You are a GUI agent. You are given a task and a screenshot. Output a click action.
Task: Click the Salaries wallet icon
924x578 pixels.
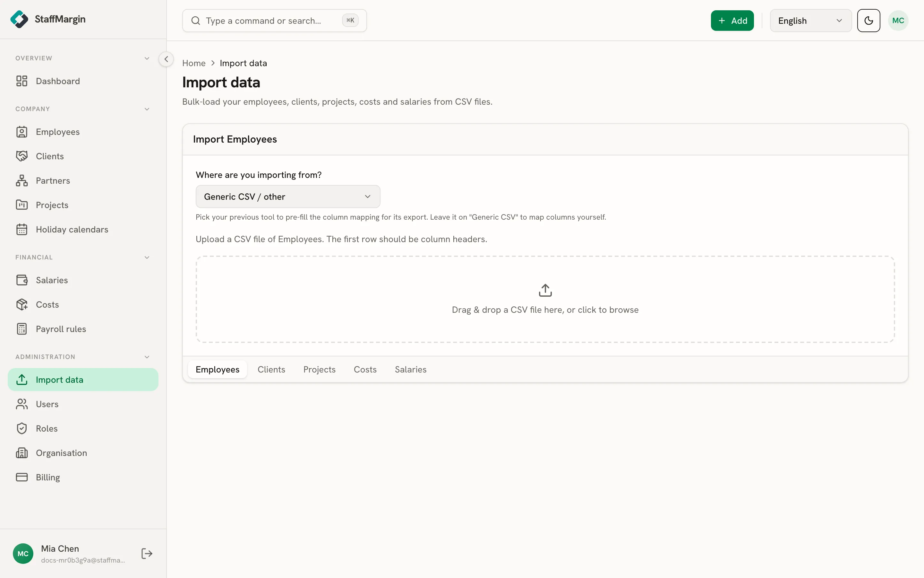[22, 280]
